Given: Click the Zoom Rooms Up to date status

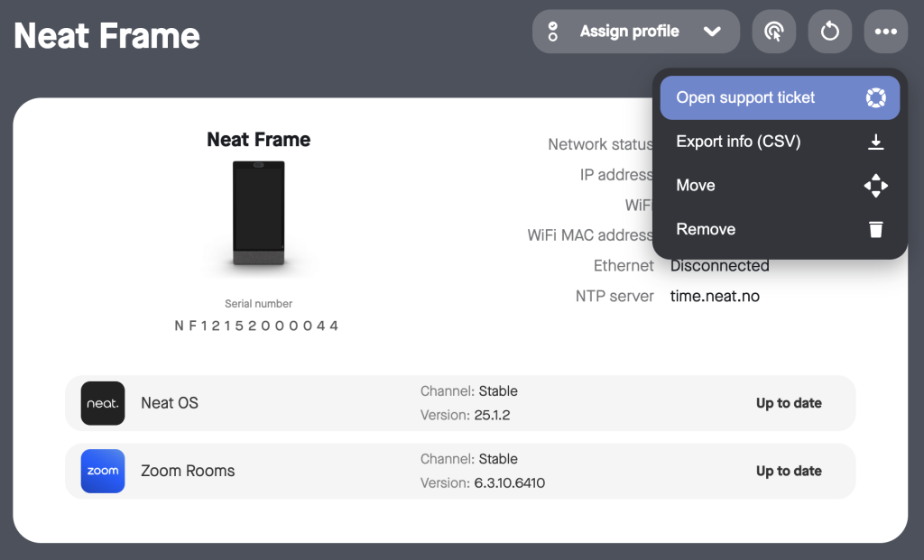Looking at the screenshot, I should (x=789, y=471).
